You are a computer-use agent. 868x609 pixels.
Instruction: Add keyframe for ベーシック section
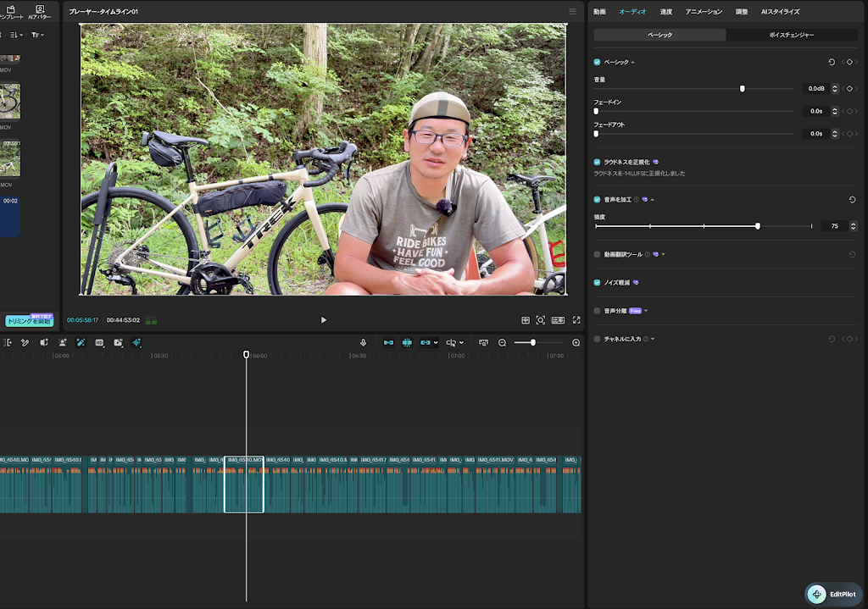(x=849, y=62)
